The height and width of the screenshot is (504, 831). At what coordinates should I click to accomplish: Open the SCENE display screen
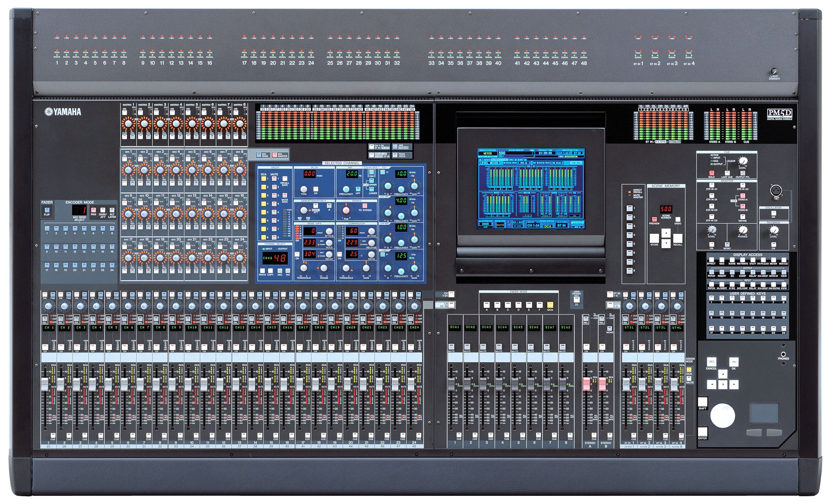pyautogui.click(x=732, y=259)
